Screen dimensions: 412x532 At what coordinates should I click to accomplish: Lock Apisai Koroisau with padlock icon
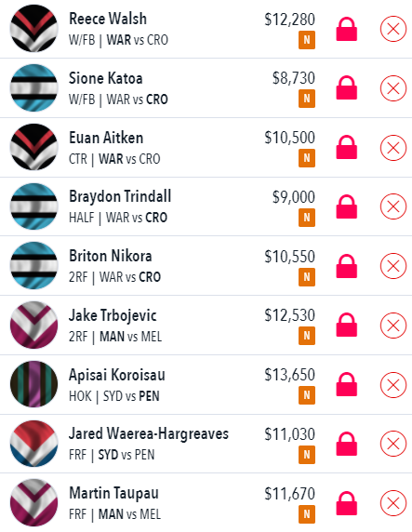[347, 384]
